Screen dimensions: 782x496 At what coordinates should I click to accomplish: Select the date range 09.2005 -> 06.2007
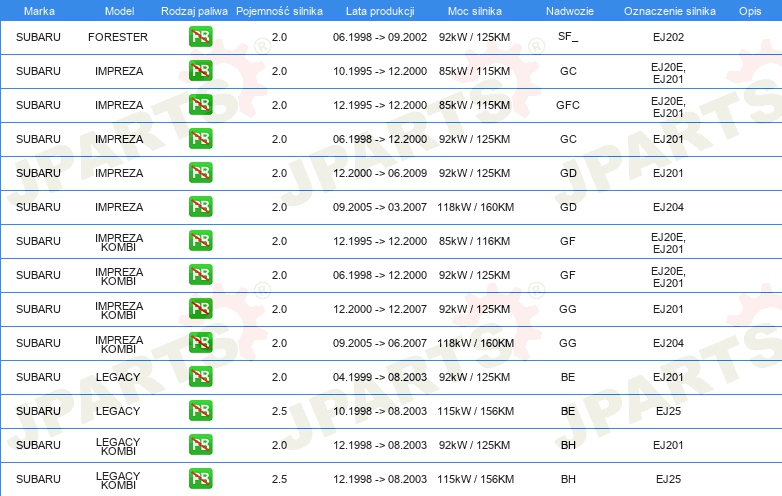click(380, 343)
